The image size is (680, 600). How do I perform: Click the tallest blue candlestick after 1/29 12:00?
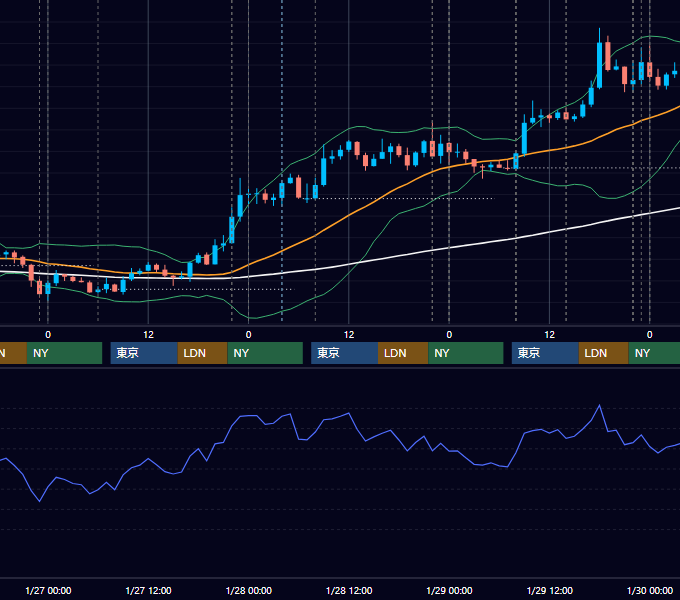point(599,65)
